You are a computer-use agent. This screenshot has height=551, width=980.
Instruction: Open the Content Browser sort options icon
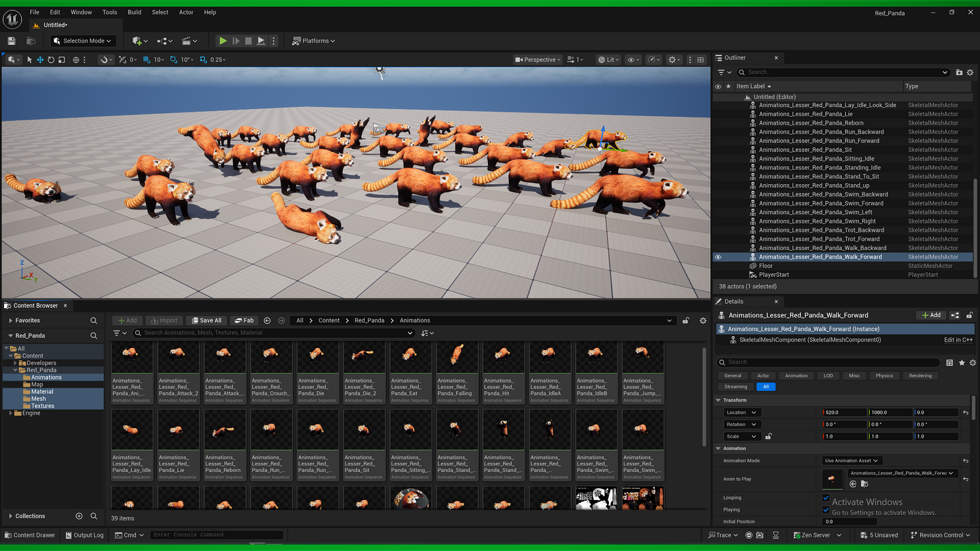pyautogui.click(x=427, y=333)
